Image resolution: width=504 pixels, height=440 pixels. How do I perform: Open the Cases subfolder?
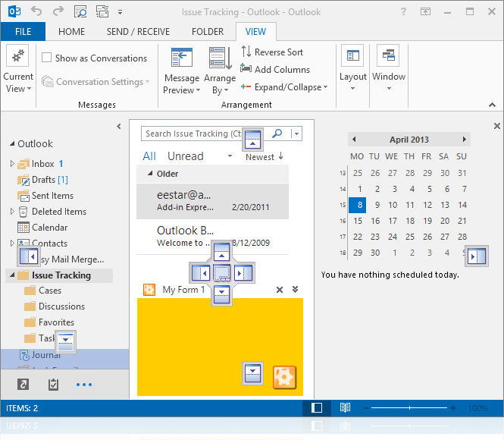click(x=43, y=291)
